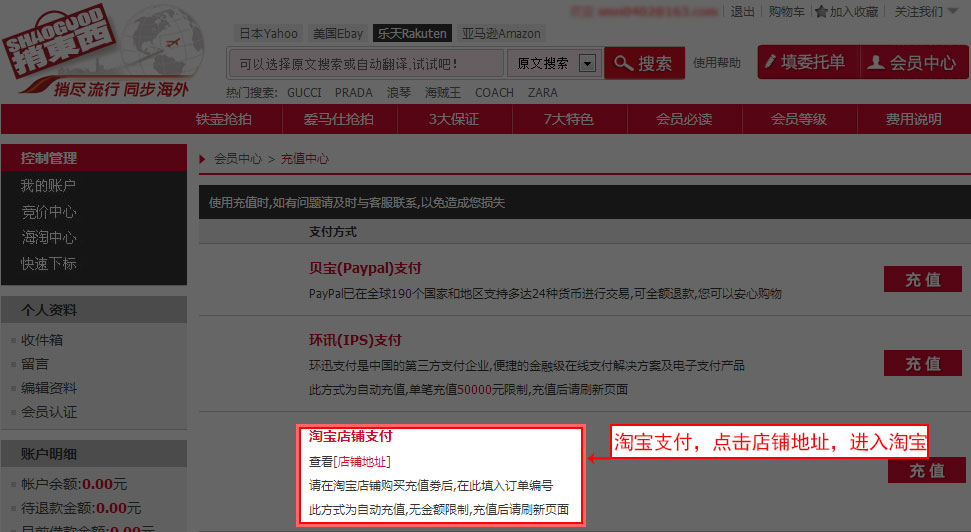The width and height of the screenshot is (971, 532).
Task: Search hot keyword ZARA
Action: [542, 92]
